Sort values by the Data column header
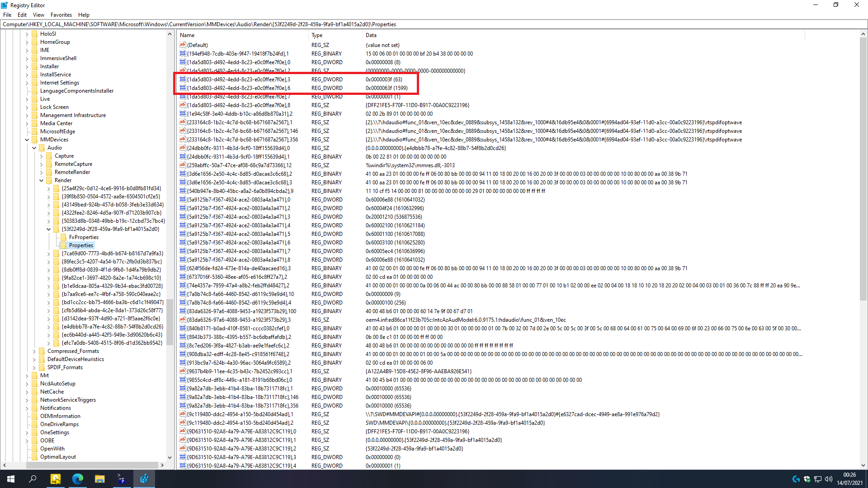Viewport: 868px width, 488px height. 584,35
